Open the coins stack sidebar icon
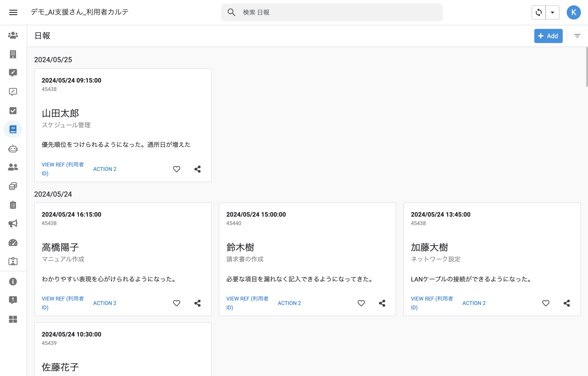Viewport: 588px width, 376px height. [13, 186]
